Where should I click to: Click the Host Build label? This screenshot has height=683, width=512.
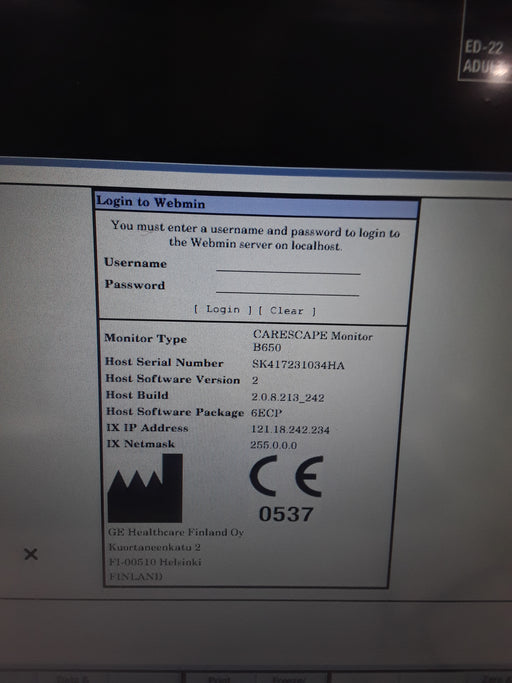coord(137,395)
